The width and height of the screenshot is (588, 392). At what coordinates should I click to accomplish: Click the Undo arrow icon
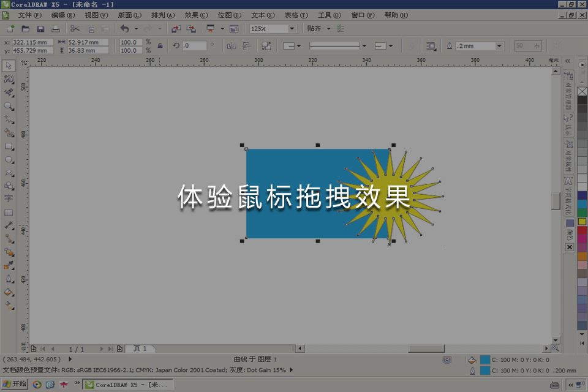point(125,29)
